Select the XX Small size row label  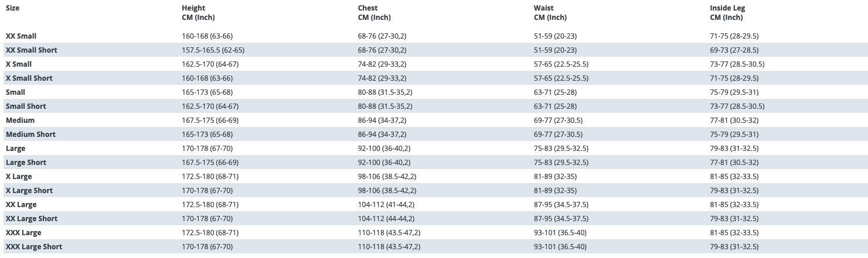[x=21, y=36]
